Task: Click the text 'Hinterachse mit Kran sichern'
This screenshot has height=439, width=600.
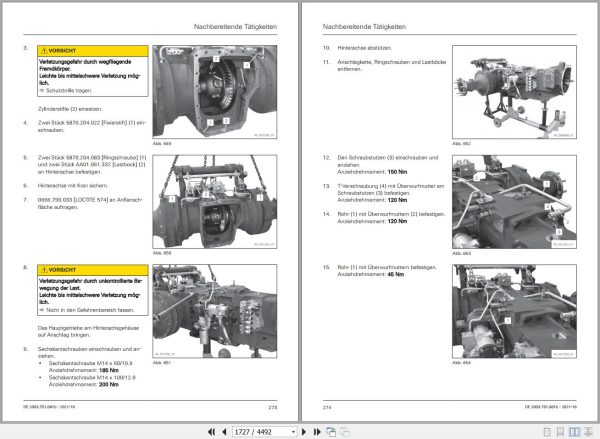Action: tap(73, 186)
